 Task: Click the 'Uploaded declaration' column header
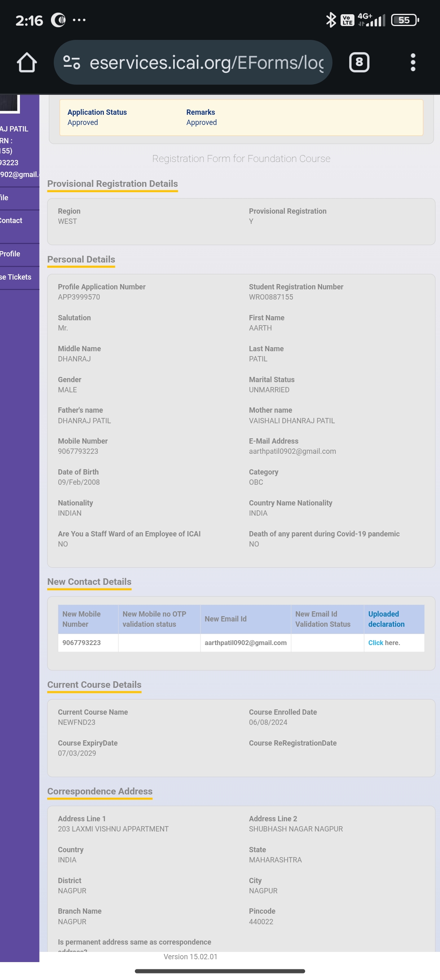pyautogui.click(x=386, y=619)
